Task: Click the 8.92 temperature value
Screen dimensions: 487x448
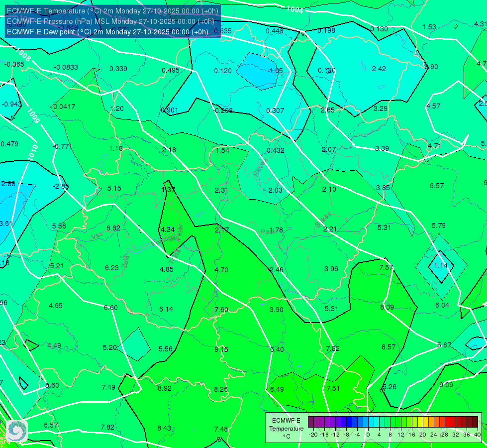Action: (165, 389)
